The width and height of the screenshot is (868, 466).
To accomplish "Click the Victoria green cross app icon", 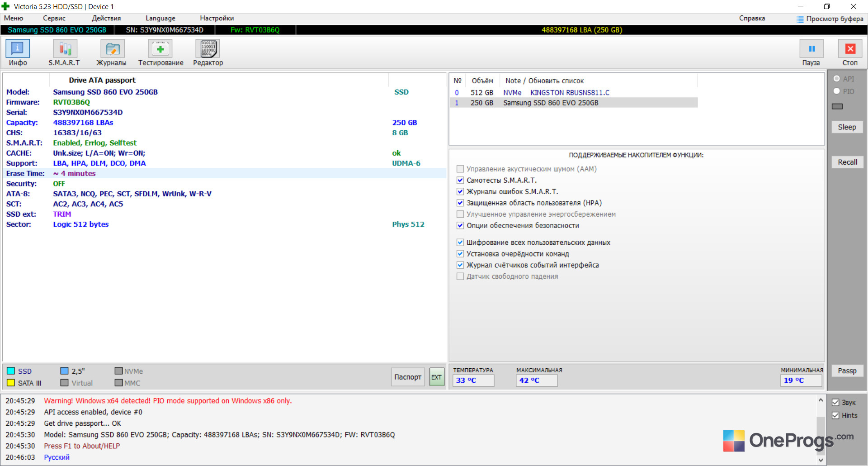I will click(x=6, y=6).
